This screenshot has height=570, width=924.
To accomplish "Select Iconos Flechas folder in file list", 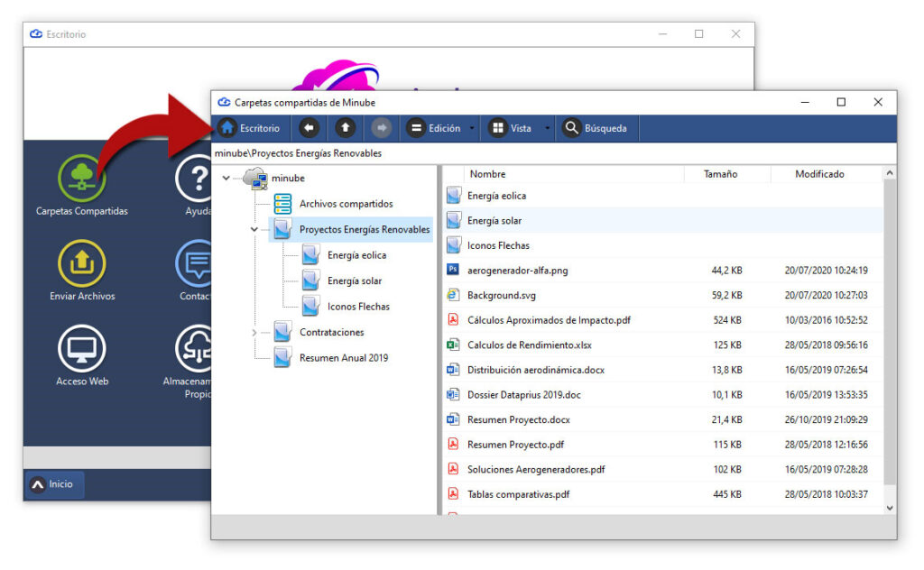I will pos(663,245).
